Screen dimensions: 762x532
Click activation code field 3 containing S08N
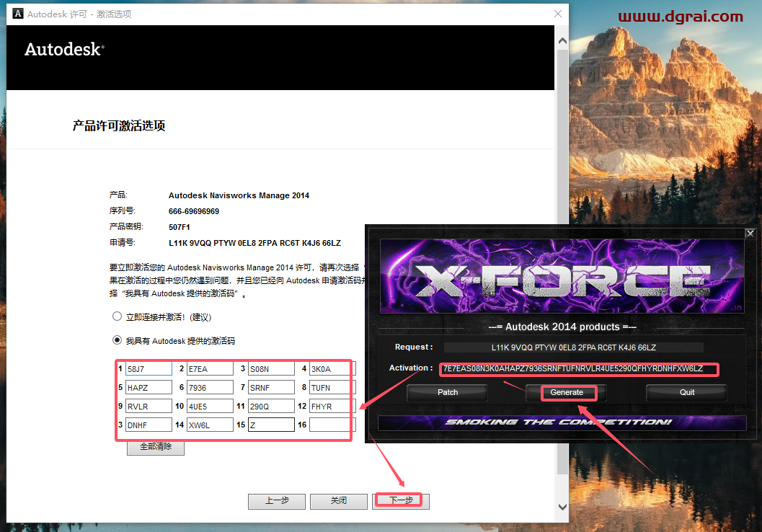point(271,369)
